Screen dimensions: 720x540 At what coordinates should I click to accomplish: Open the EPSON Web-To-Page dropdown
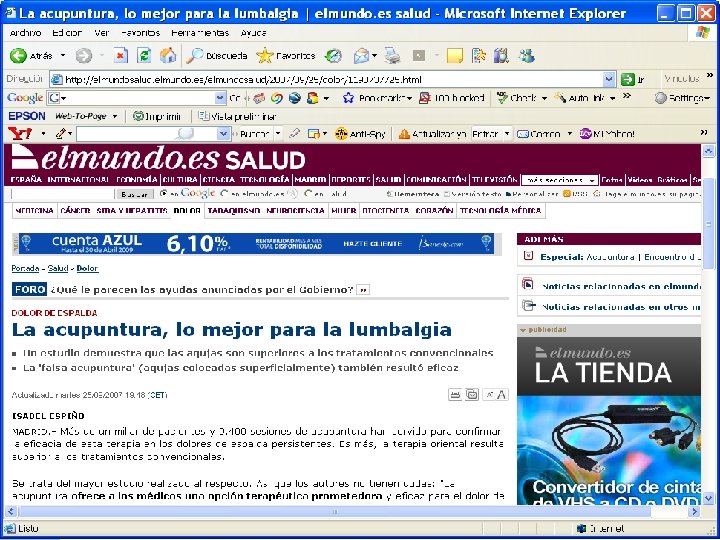tap(115, 116)
